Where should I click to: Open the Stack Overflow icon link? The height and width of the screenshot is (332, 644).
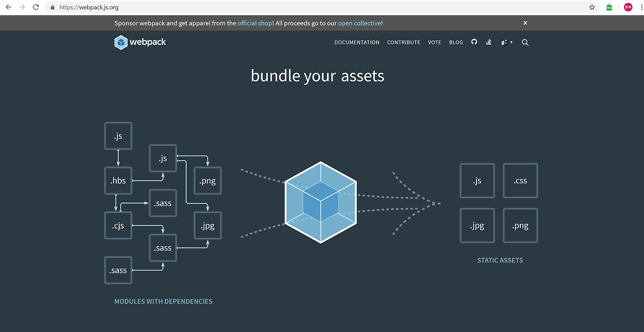click(x=489, y=42)
